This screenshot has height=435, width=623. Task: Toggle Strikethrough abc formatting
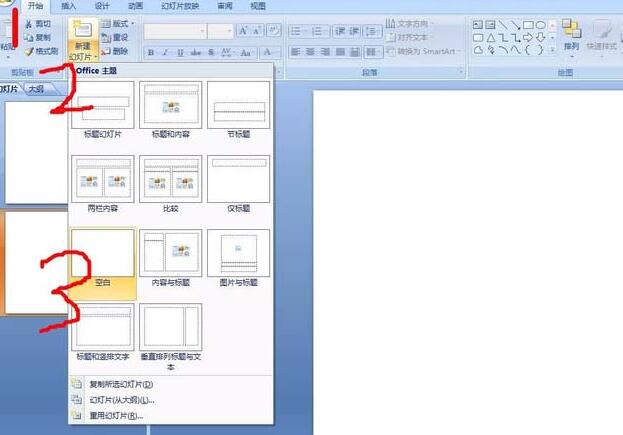195,52
